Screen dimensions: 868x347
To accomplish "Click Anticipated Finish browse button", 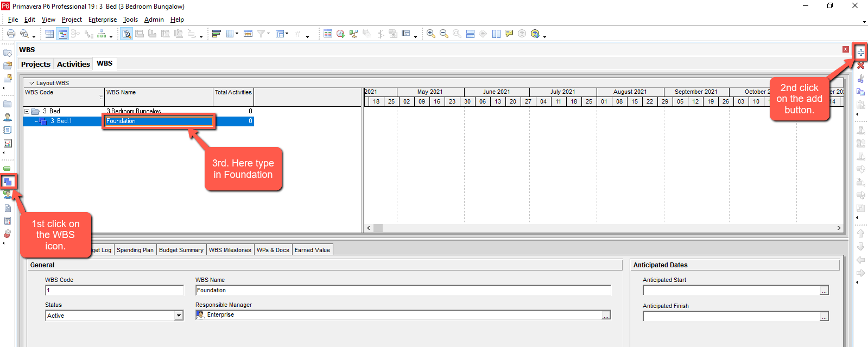I will [824, 316].
